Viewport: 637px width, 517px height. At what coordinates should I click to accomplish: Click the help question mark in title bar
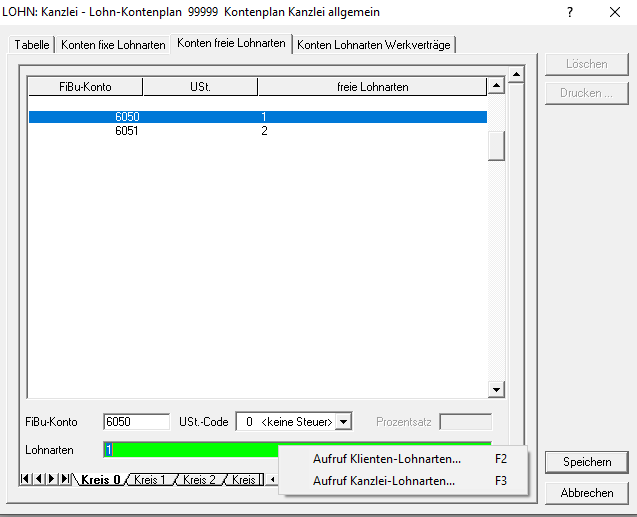(570, 12)
